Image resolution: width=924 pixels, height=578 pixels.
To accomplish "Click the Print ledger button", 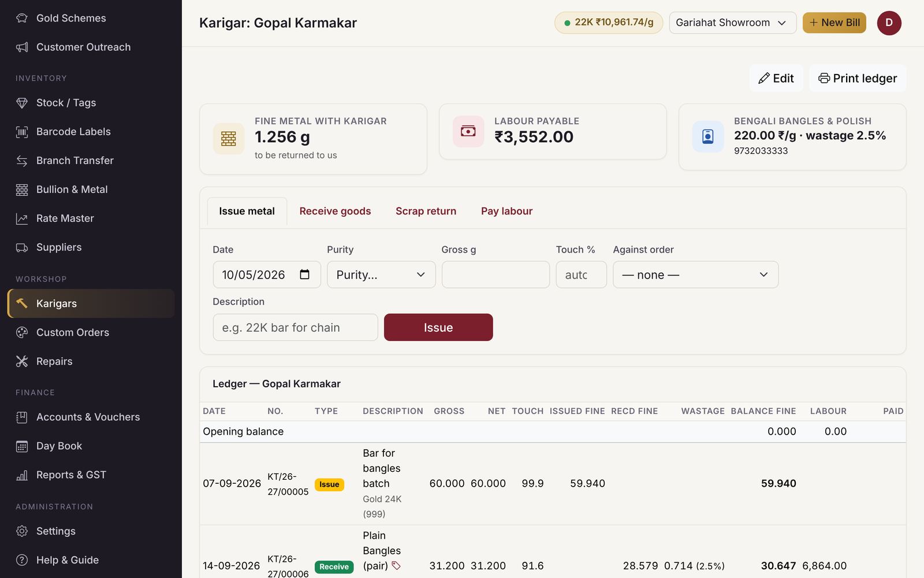I will tap(858, 78).
